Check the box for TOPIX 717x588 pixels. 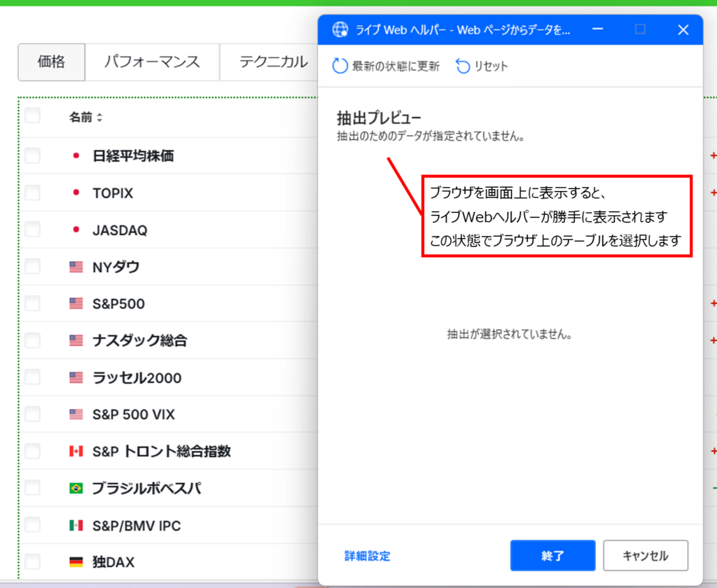pyautogui.click(x=32, y=192)
